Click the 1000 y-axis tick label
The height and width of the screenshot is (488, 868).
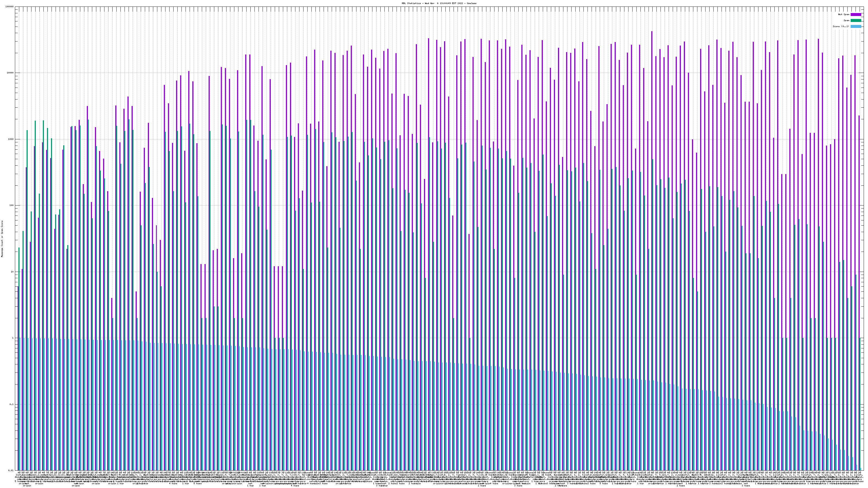point(11,139)
